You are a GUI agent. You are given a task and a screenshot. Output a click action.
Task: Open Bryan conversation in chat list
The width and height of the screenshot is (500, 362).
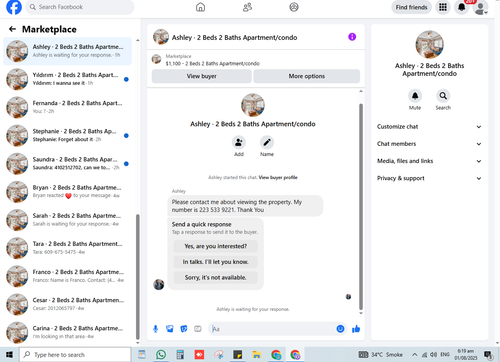pos(67,192)
